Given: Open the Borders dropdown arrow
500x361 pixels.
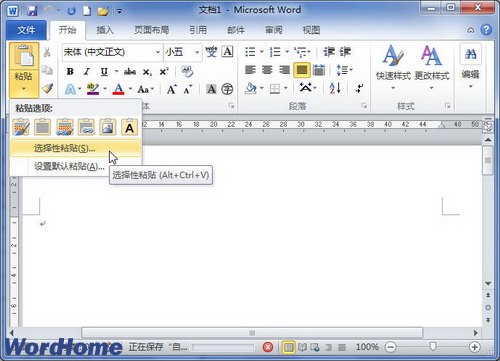Looking at the screenshot, I should 286,88.
